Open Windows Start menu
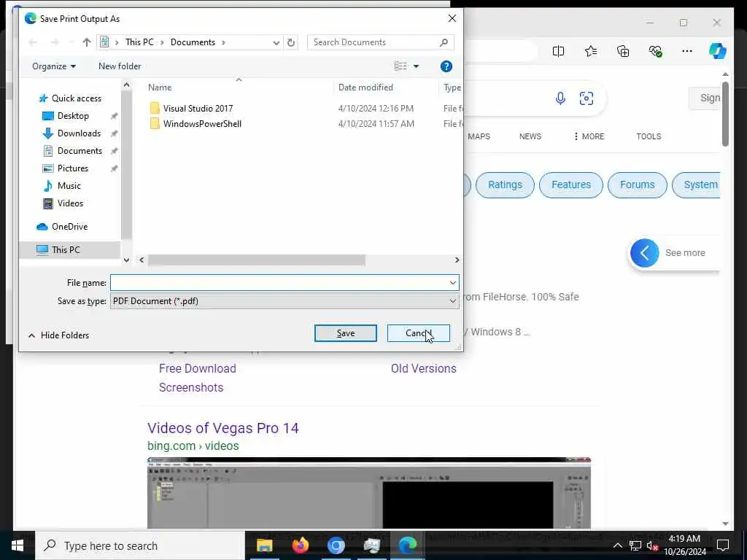747x560 pixels. click(18, 545)
